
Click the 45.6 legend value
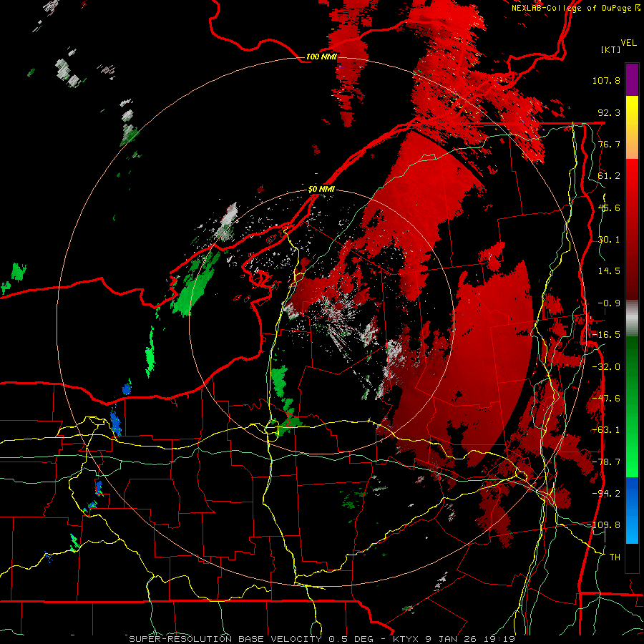point(609,208)
